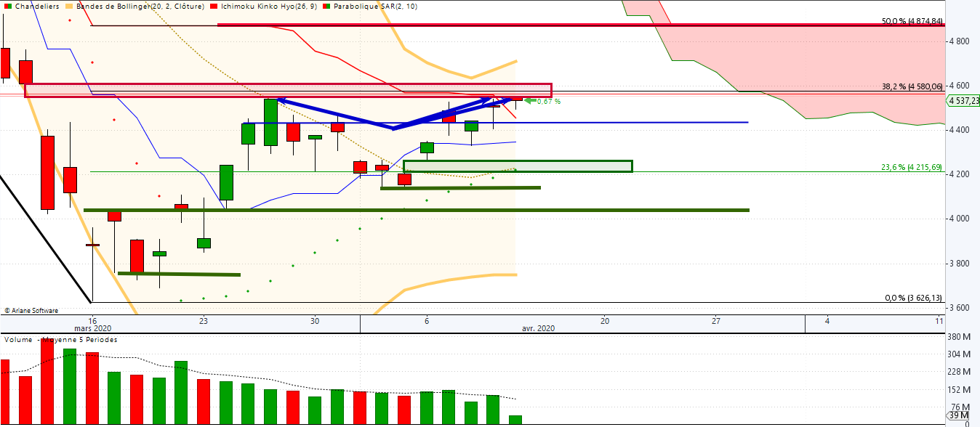980x427 pixels.
Task: Click the 0,0 % (3 626,13) Fibonacci label
Action: 913,298
